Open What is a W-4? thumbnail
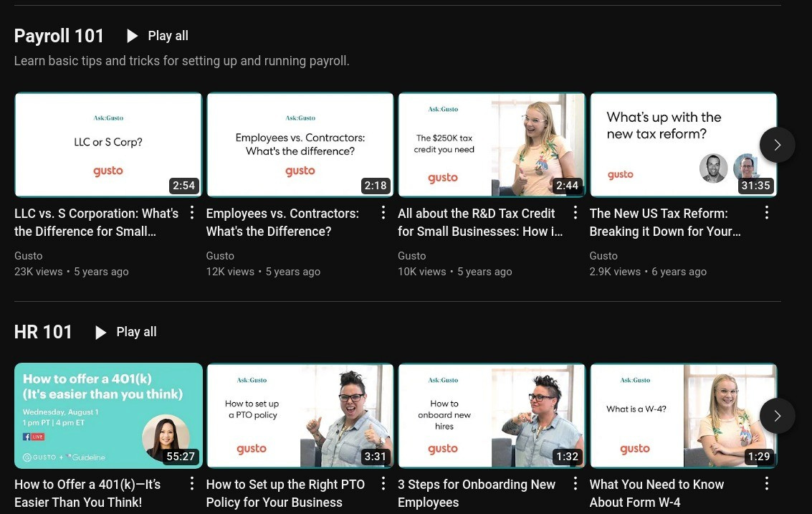 [x=683, y=416]
